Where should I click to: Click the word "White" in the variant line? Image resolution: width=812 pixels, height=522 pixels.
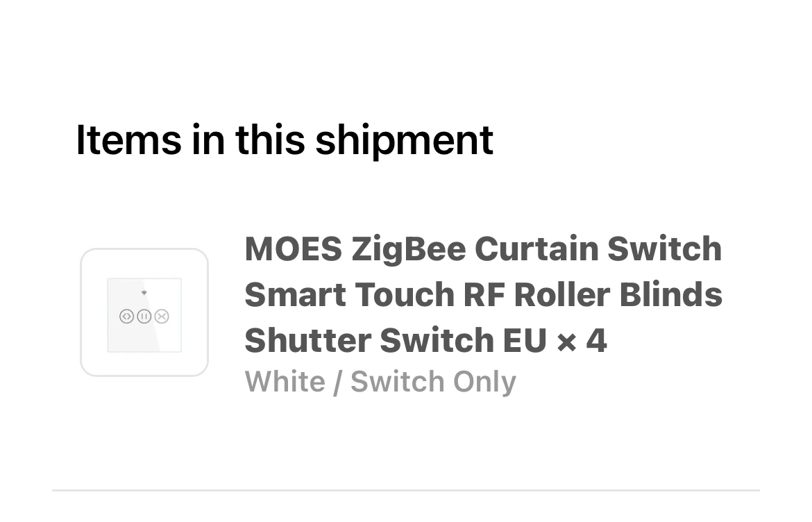click(x=285, y=381)
